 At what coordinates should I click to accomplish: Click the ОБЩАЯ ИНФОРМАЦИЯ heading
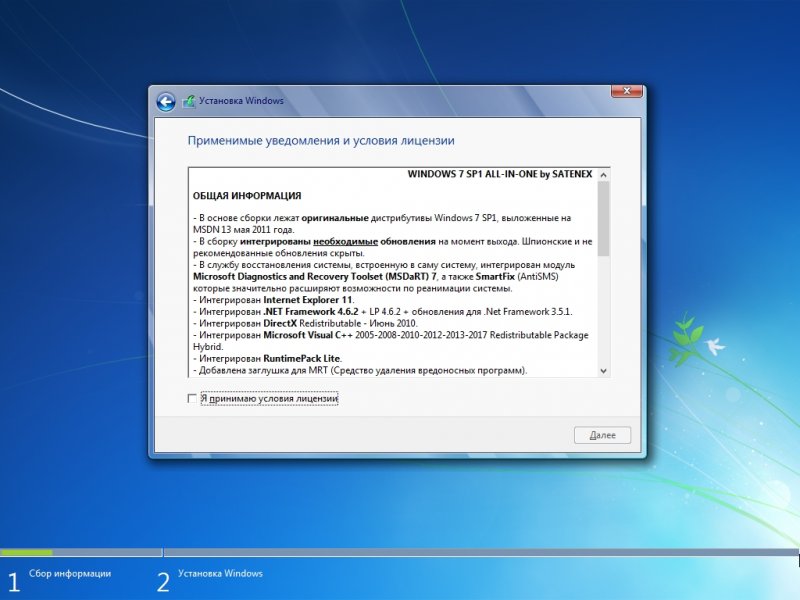pyautogui.click(x=247, y=196)
